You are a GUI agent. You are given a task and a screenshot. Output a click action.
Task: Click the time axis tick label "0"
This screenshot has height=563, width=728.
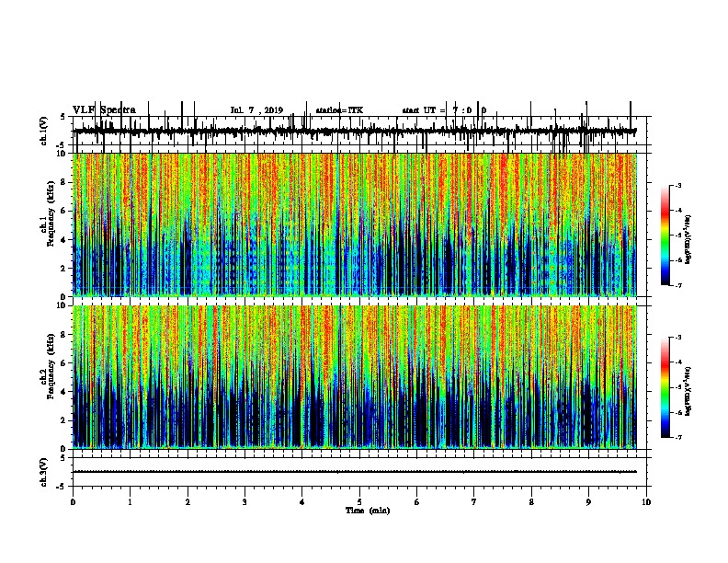[x=73, y=502]
